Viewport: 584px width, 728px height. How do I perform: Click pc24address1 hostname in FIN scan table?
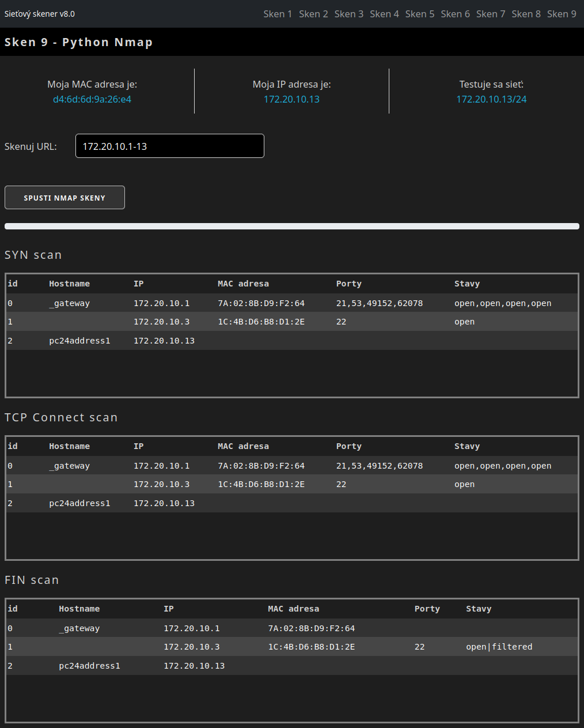pos(89,666)
